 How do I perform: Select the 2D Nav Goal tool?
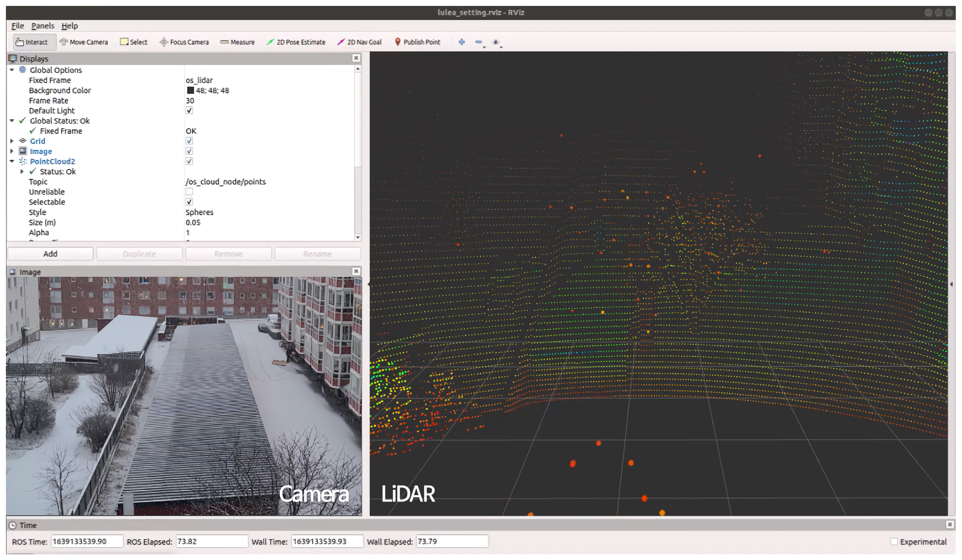(x=359, y=42)
